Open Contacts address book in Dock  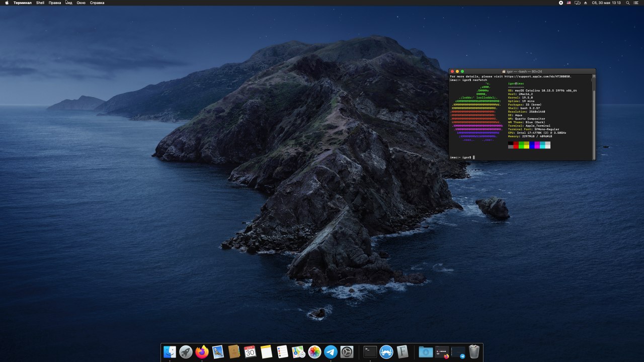point(234,352)
